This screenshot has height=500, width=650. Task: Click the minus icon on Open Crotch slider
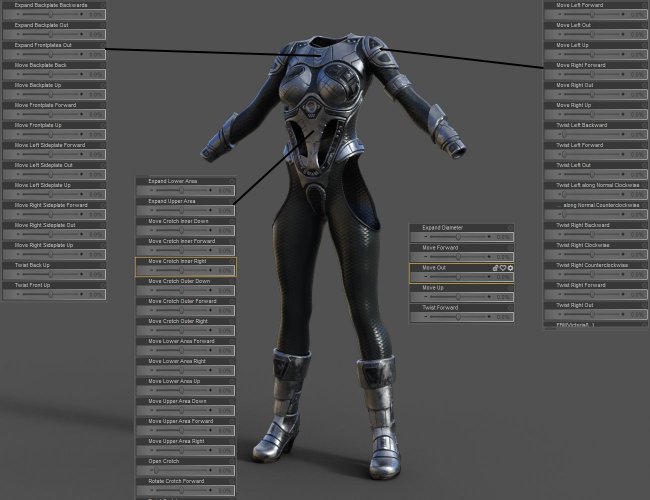pyautogui.click(x=151, y=470)
